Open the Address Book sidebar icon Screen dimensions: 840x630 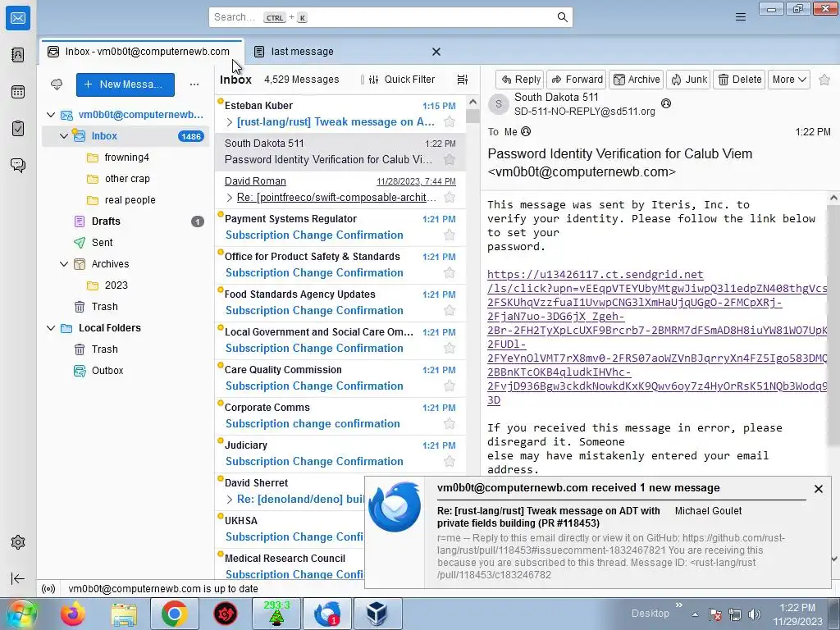18,55
